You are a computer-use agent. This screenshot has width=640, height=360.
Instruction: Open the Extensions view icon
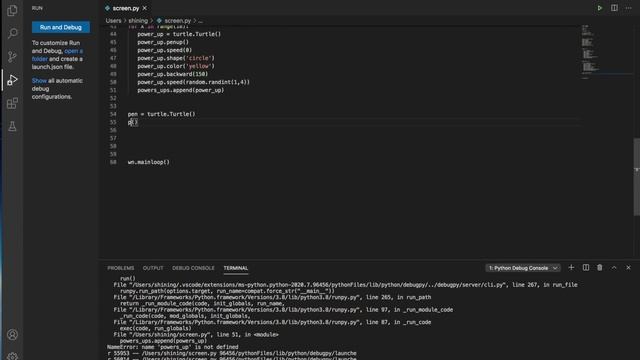tap(12, 103)
